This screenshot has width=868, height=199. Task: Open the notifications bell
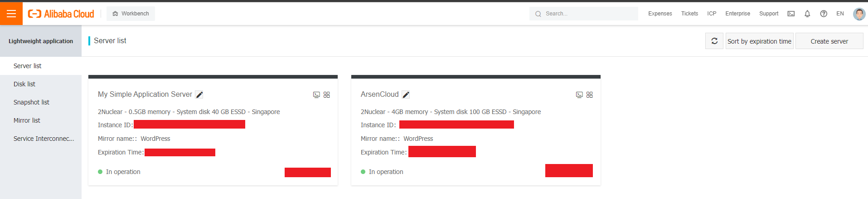[x=807, y=14]
